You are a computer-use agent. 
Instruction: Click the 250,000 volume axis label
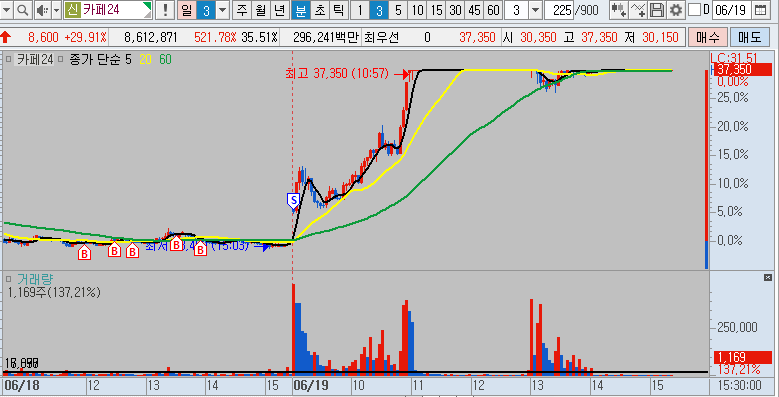(x=737, y=327)
